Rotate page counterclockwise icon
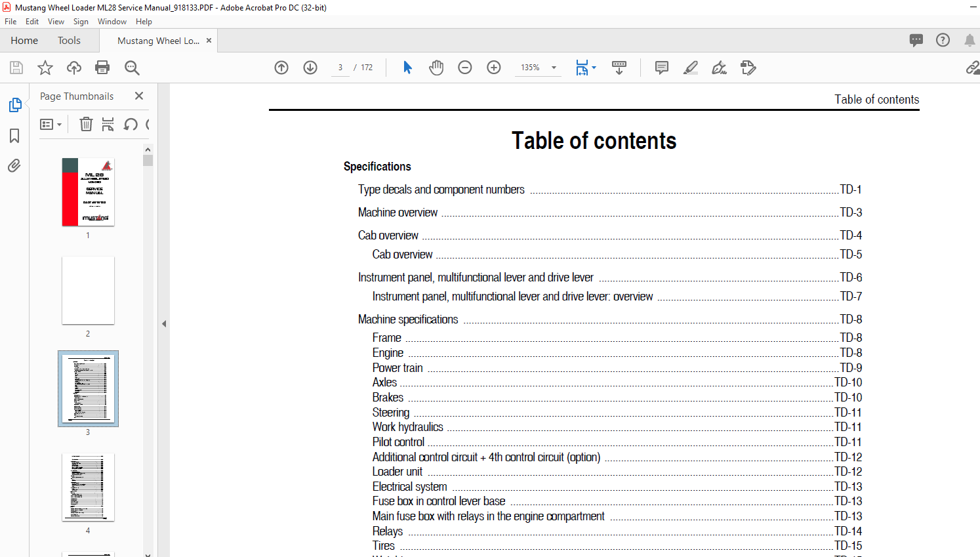The width and height of the screenshot is (980, 557). (131, 124)
